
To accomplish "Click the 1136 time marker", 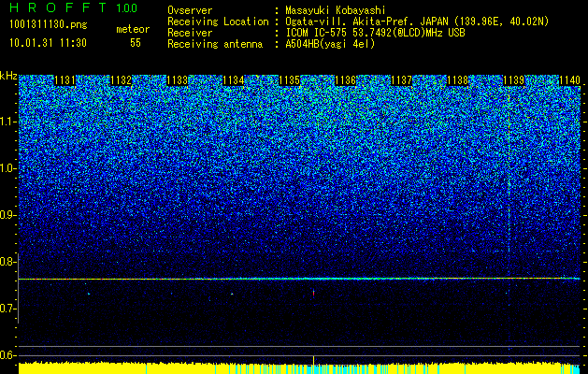I will (x=345, y=80).
